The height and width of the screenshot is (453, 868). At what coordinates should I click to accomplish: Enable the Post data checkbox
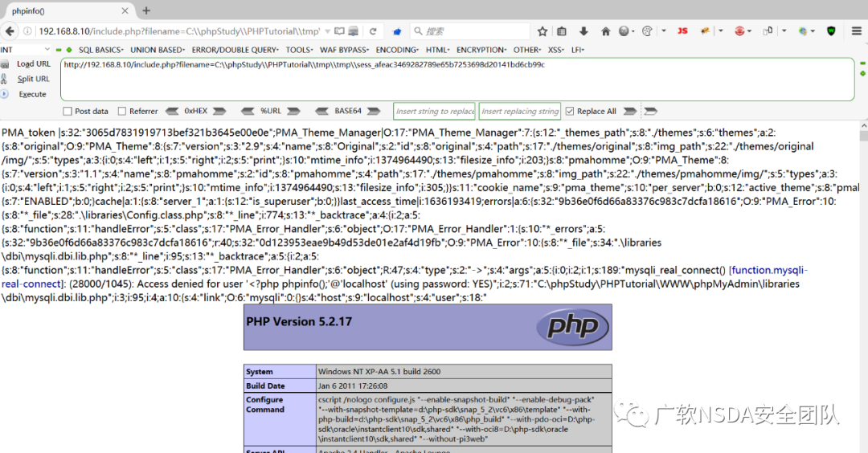(x=68, y=111)
